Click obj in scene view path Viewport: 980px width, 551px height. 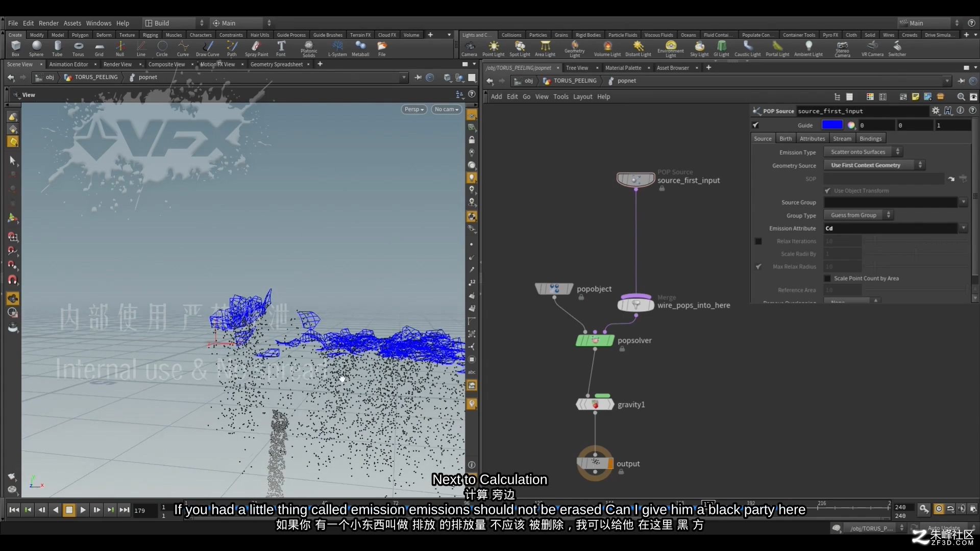pos(50,77)
